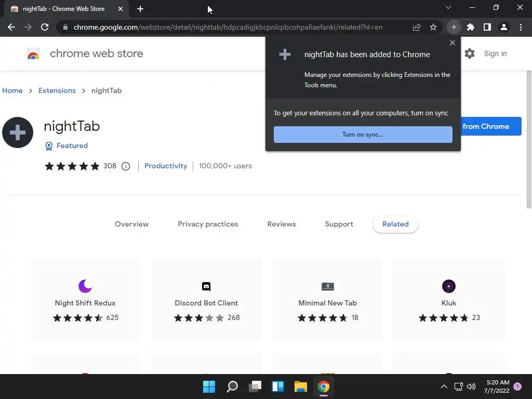Go back using the browser back arrow
Screen dimensions: 532x399
click(11, 27)
